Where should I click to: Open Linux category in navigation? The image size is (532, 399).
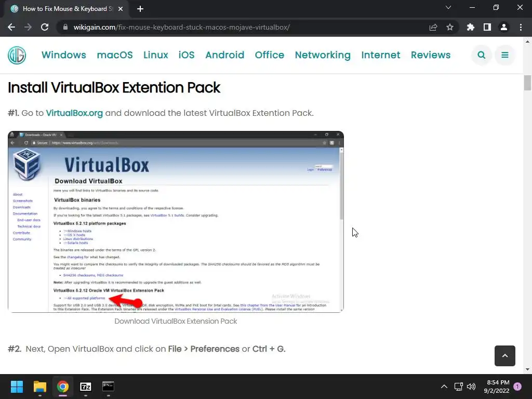click(156, 55)
